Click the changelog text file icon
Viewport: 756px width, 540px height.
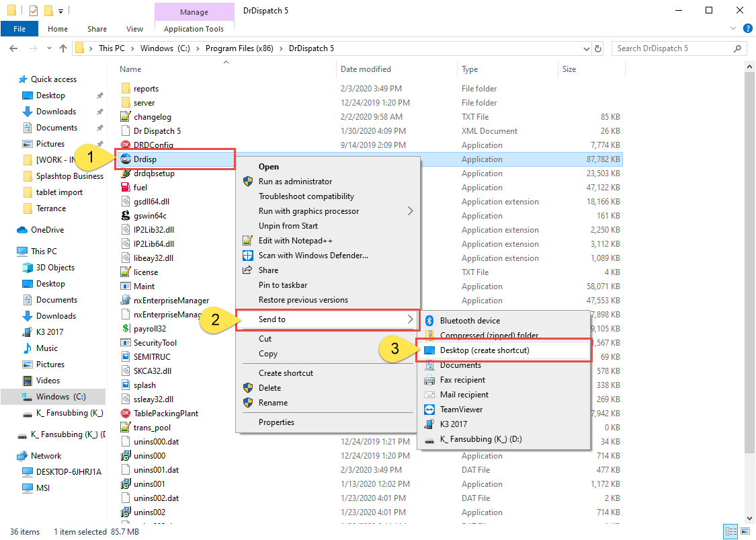pos(126,117)
